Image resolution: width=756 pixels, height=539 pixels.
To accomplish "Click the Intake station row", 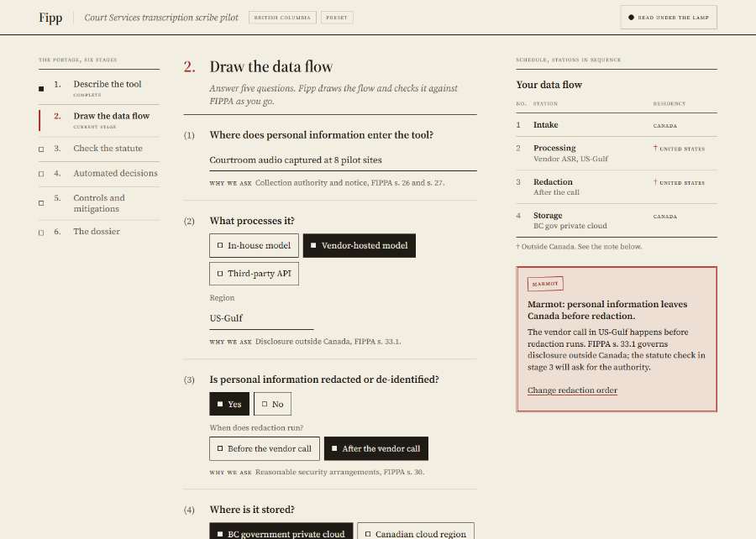I will [x=617, y=125].
